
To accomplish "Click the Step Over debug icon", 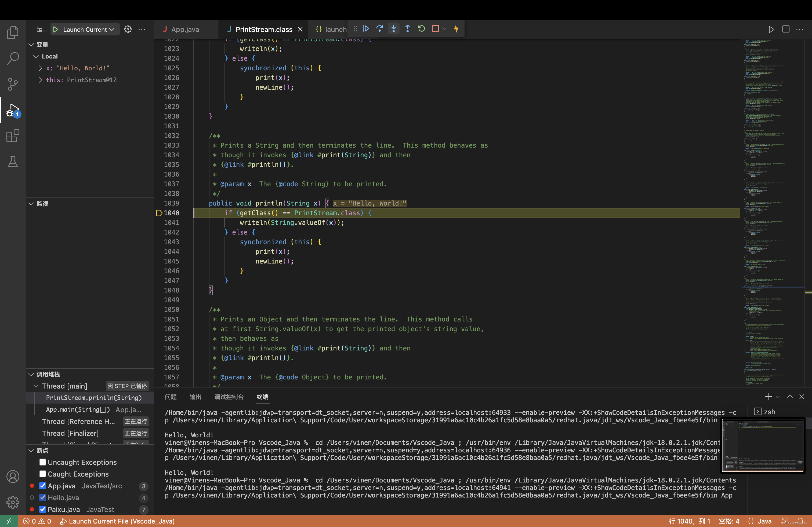I will [379, 29].
